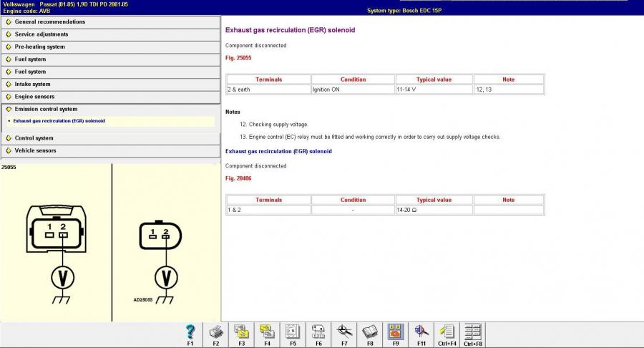
Task: Select Exhaust gas recirculation (EGR) solenoid item
Action: 59,121
